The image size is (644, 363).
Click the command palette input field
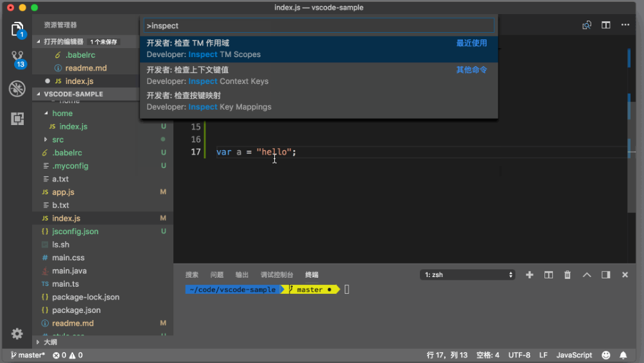tap(318, 26)
